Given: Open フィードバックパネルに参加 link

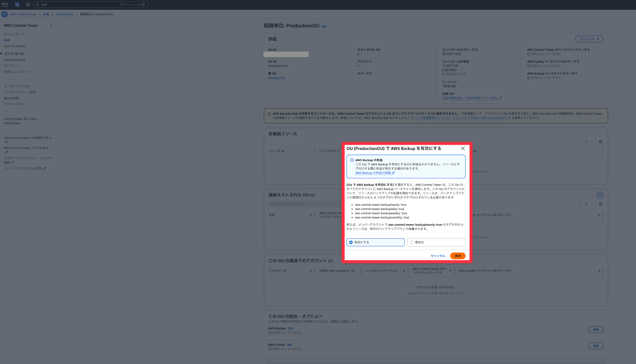Looking at the screenshot, I should tap(25, 168).
